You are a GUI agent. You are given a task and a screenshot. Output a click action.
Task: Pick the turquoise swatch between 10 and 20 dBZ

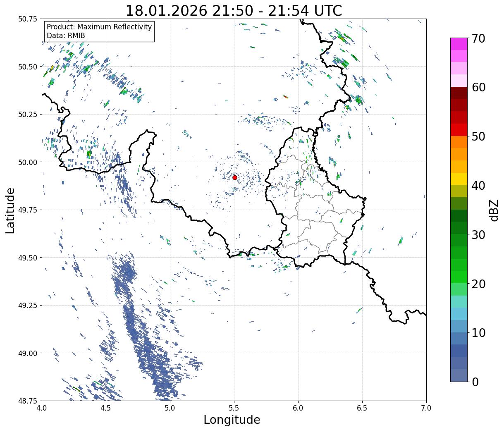pos(459,301)
